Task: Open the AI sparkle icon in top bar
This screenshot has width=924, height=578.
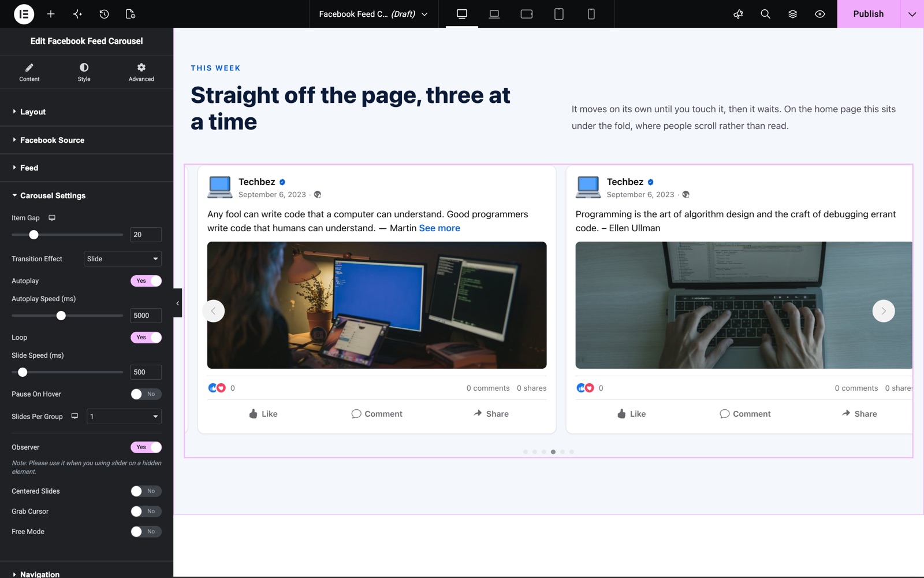Action: click(77, 14)
